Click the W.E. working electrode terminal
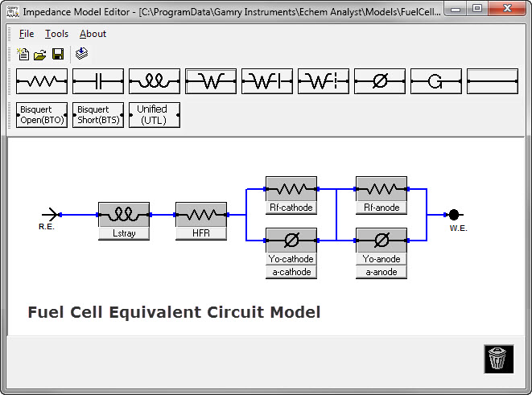This screenshot has height=395, width=532. [x=454, y=215]
